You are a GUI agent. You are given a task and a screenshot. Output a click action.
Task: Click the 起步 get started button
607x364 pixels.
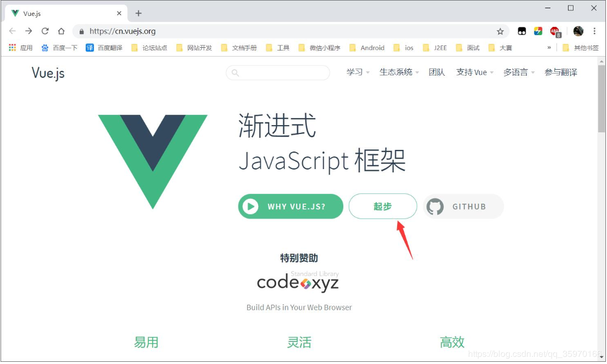point(382,206)
